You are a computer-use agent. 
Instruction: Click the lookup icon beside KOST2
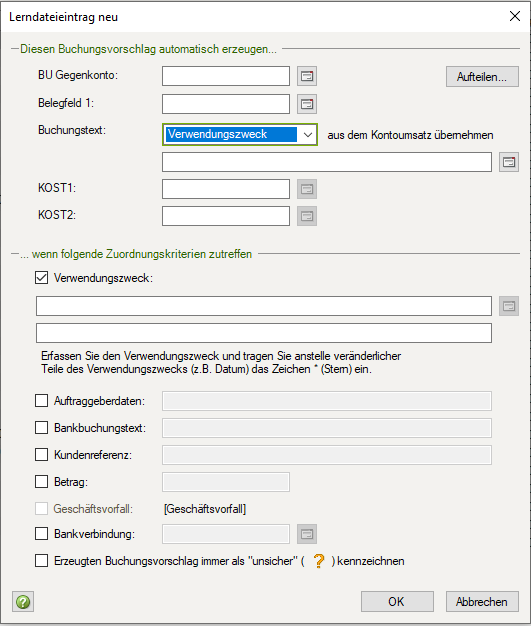tap(307, 216)
